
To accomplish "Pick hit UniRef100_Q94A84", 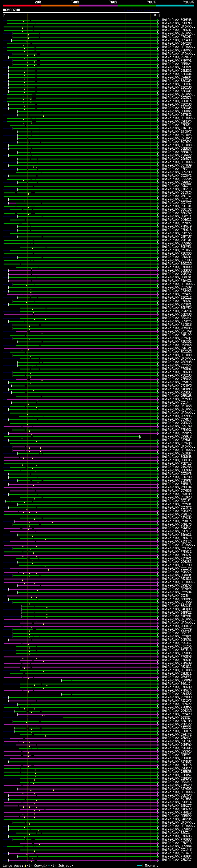I will 177,77.
